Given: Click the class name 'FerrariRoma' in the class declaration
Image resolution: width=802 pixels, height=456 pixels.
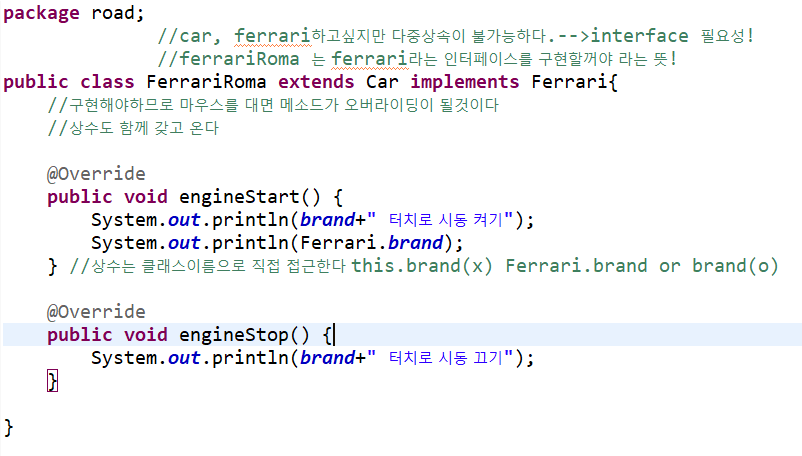Looking at the screenshot, I should coord(206,82).
